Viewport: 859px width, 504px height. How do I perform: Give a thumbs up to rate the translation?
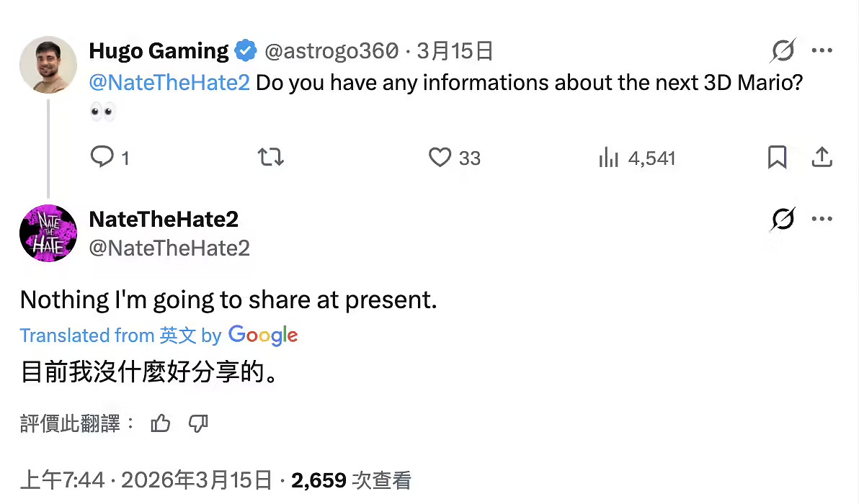160,424
